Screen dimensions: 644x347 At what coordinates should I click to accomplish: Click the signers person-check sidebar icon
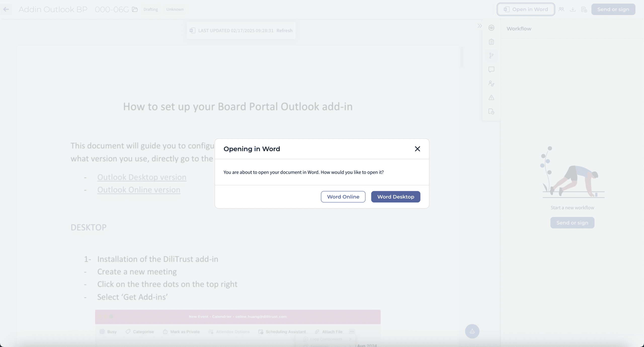click(491, 83)
